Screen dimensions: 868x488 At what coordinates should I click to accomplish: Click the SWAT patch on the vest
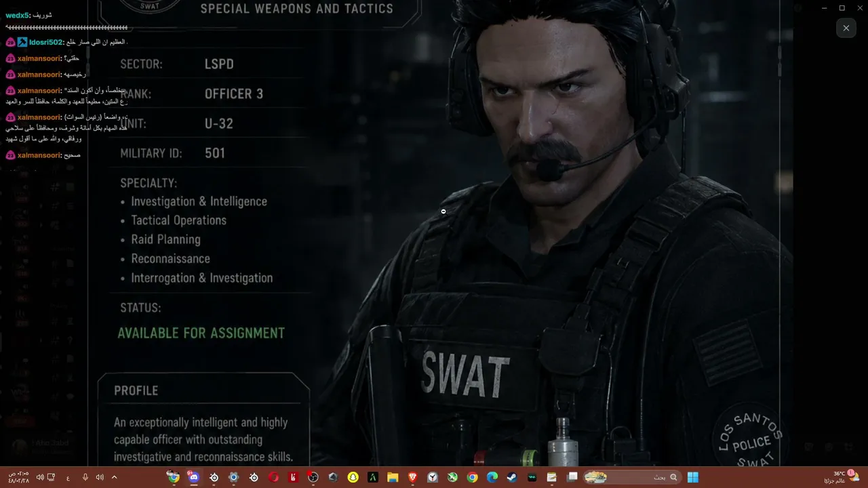[x=465, y=375]
